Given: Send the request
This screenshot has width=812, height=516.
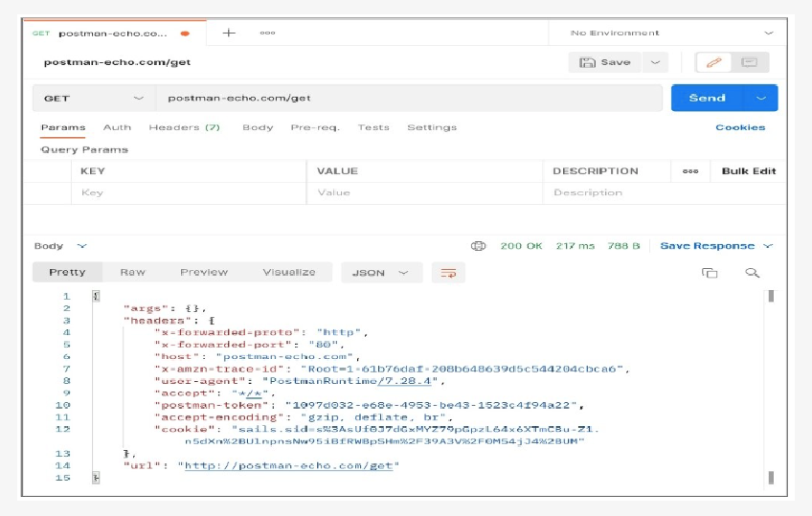Looking at the screenshot, I should point(708,99).
